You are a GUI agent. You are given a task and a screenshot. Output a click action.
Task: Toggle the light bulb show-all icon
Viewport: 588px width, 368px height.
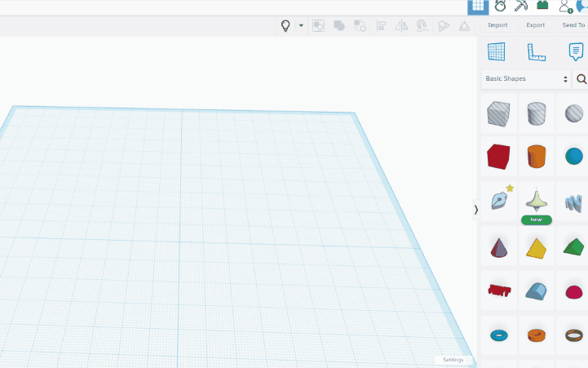pos(285,25)
